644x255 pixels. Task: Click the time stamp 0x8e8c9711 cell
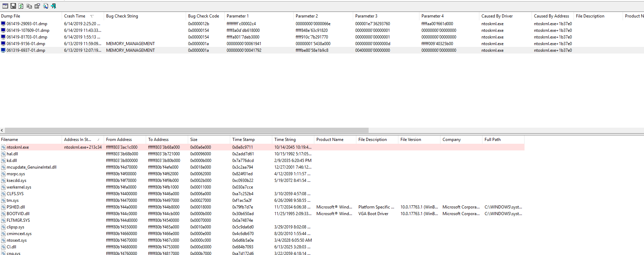click(x=242, y=147)
